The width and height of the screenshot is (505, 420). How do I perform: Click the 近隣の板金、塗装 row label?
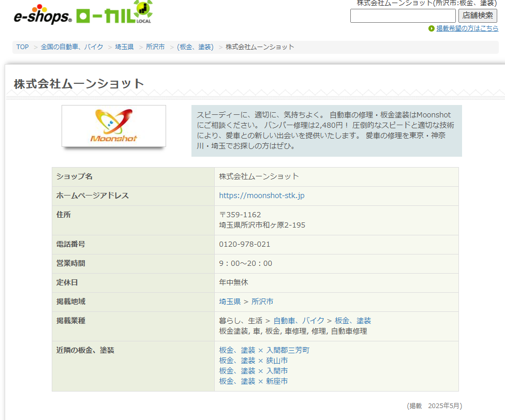pos(85,350)
